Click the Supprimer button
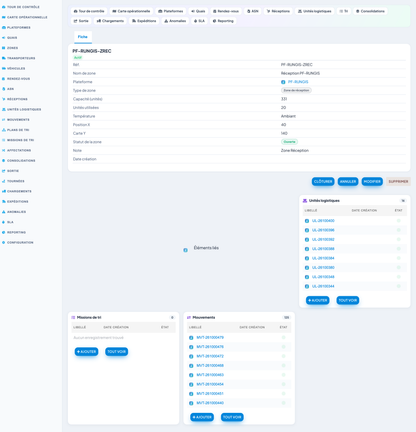 [x=398, y=182]
